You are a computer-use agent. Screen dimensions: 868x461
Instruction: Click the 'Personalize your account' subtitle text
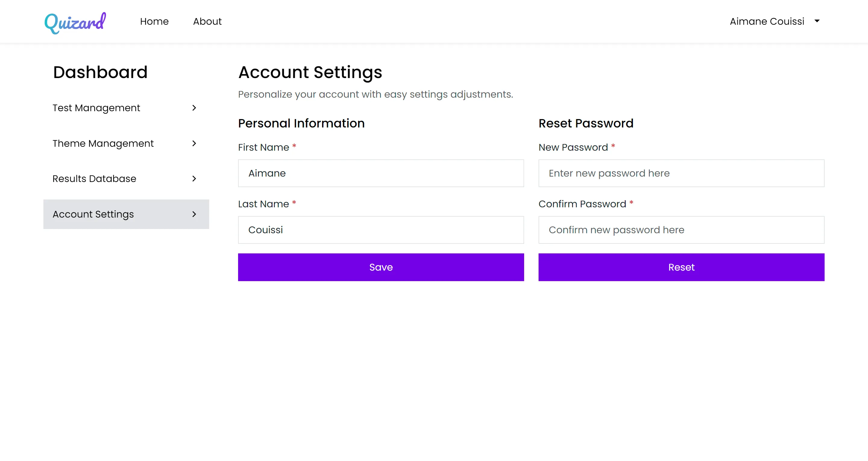[x=375, y=94]
